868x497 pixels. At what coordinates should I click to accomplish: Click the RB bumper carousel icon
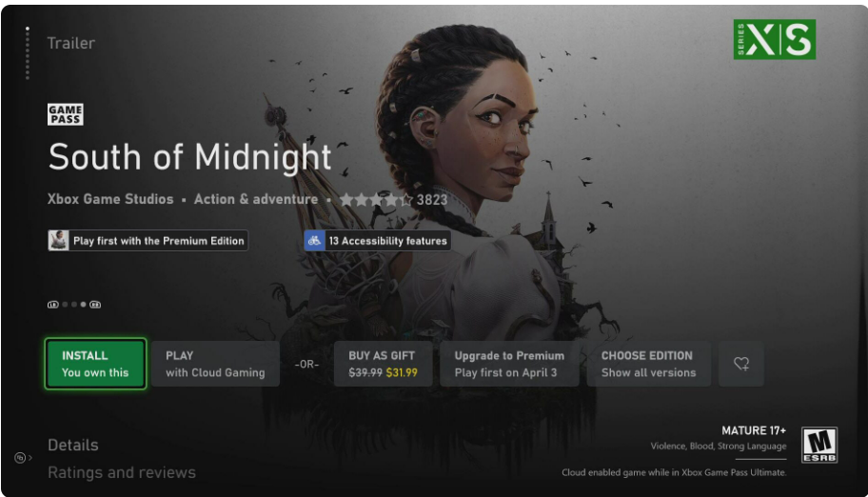click(95, 304)
